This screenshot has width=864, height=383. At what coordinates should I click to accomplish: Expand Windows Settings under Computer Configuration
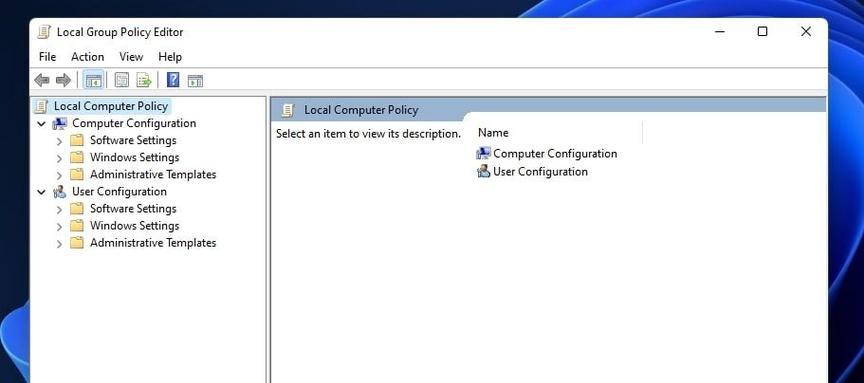tap(60, 158)
